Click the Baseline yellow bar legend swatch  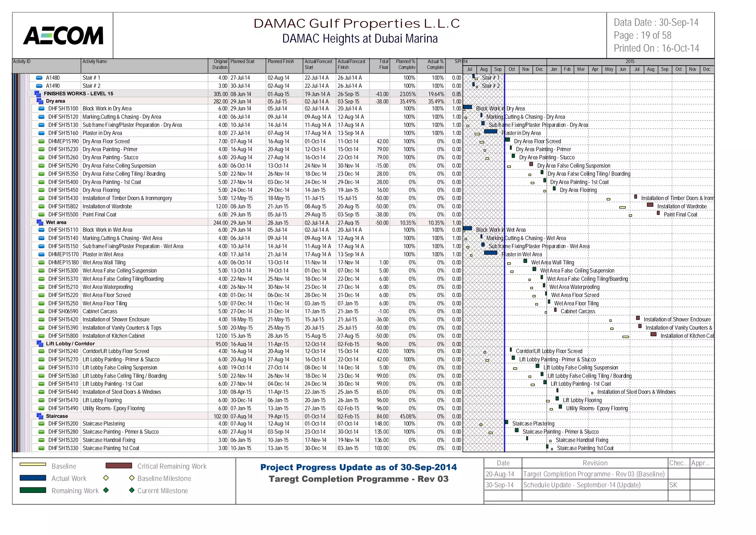coord(33,464)
